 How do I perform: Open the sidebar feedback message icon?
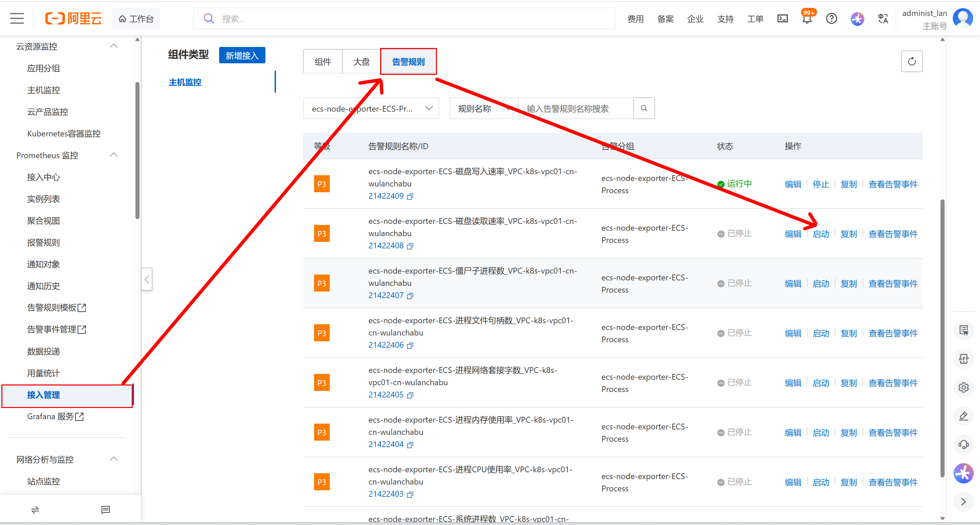point(105,510)
